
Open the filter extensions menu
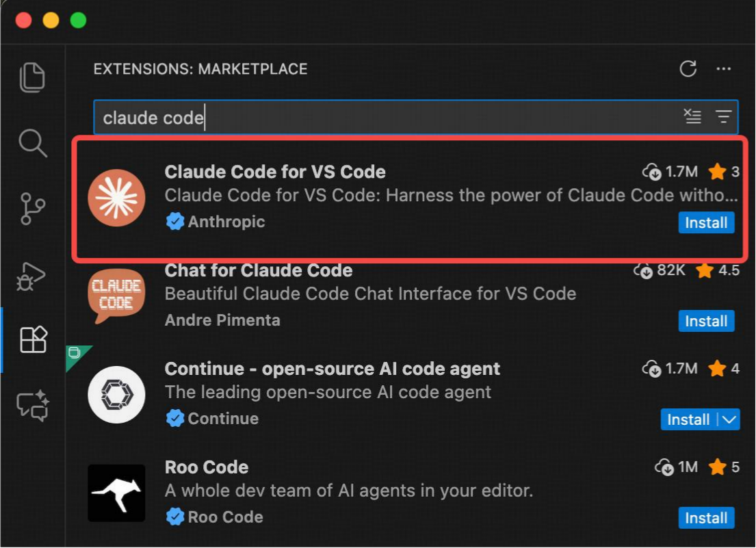(x=723, y=116)
